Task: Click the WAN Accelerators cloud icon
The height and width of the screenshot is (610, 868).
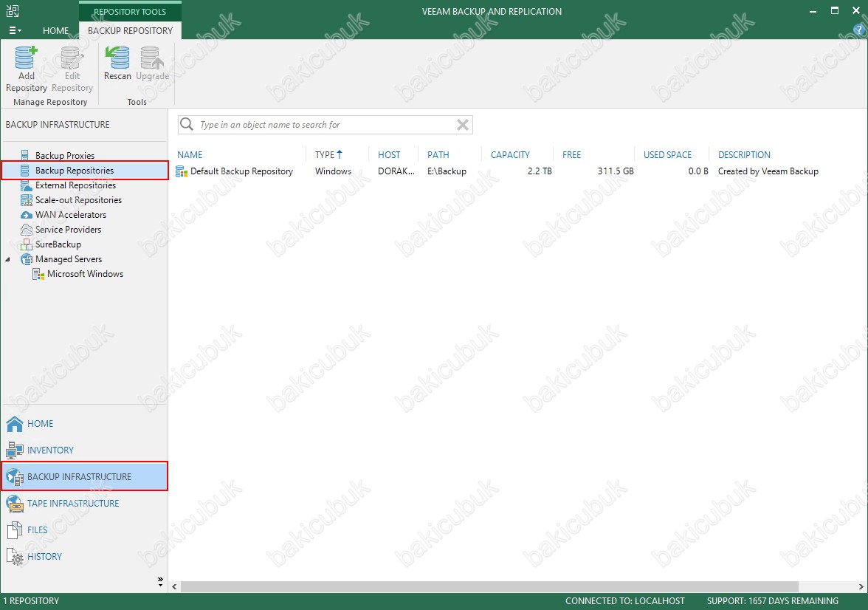Action: (x=26, y=215)
